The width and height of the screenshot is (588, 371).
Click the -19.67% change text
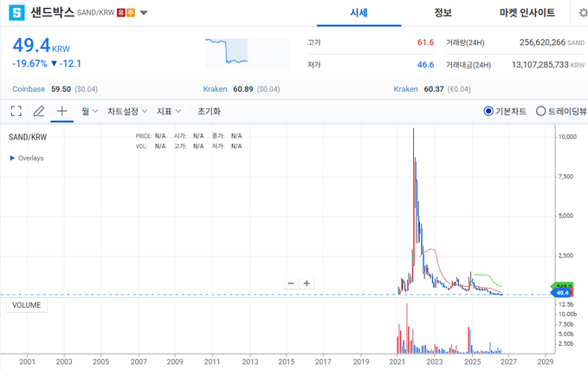(x=29, y=63)
